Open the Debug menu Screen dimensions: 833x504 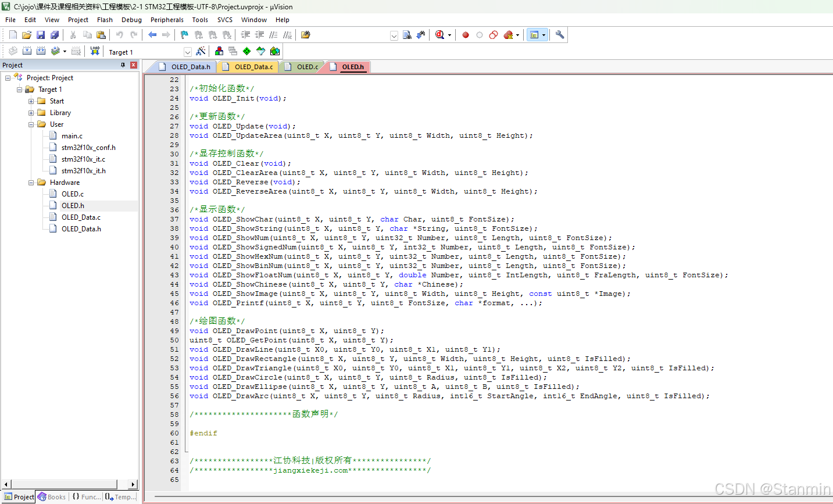(131, 20)
